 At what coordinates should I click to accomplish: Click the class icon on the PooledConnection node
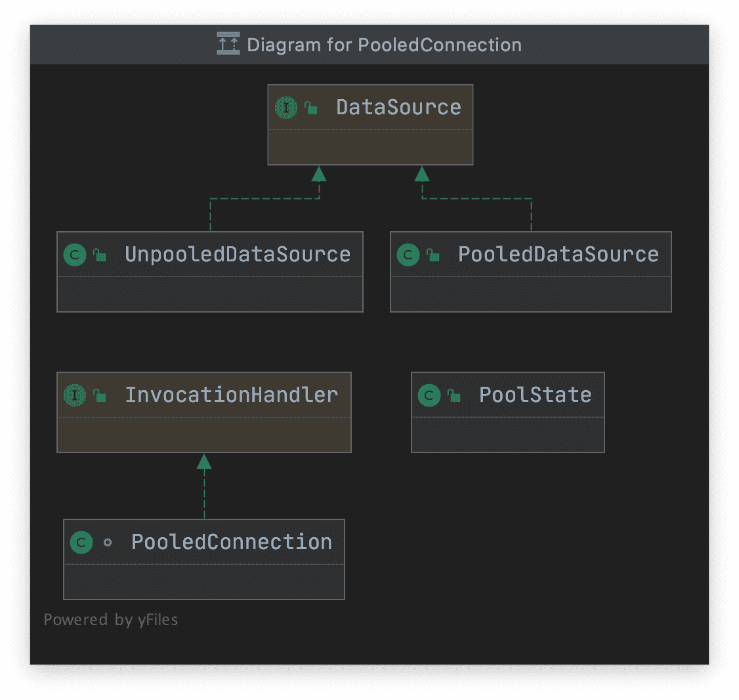[x=81, y=542]
